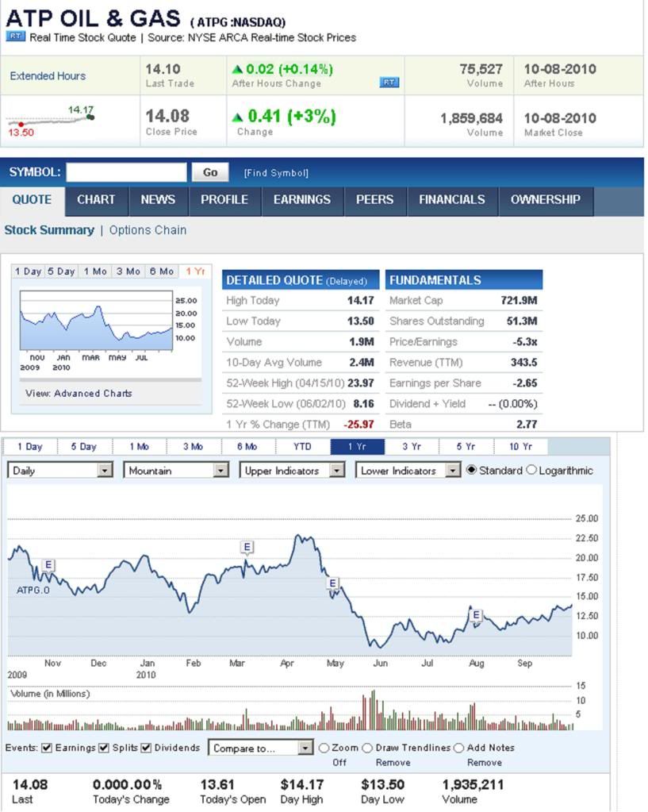The height and width of the screenshot is (812, 648).
Task: Select 3 Yr range on the large chart
Action: coord(412,446)
